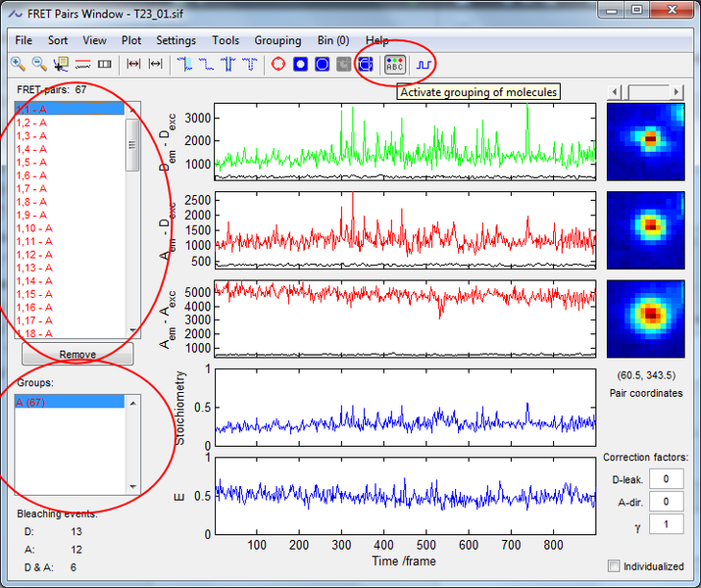
Task: Toggle the Individualized checkbox
Action: click(x=614, y=566)
